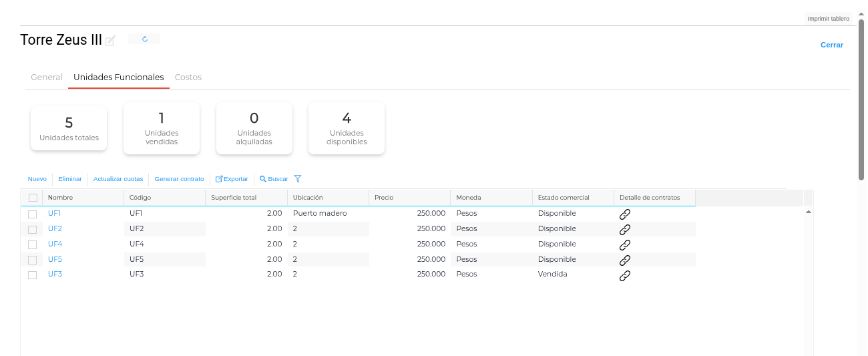Switch to the General tab
The width and height of the screenshot is (868, 356).
click(x=47, y=77)
